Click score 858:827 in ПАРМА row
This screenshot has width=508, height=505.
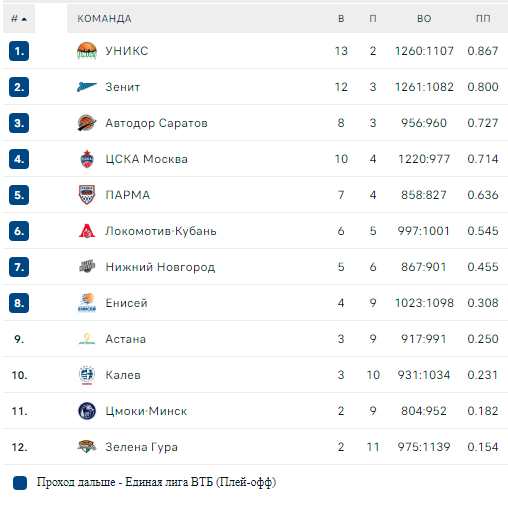pos(424,195)
